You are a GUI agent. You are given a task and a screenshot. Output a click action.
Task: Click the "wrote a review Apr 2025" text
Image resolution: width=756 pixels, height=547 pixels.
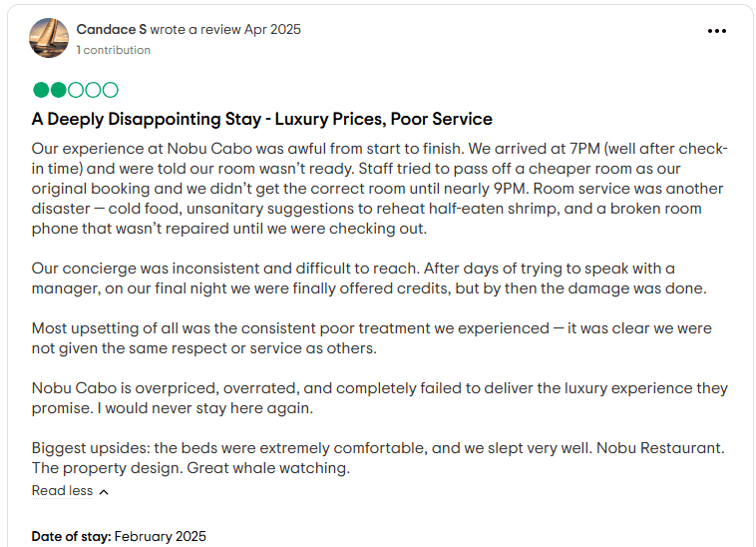point(225,30)
